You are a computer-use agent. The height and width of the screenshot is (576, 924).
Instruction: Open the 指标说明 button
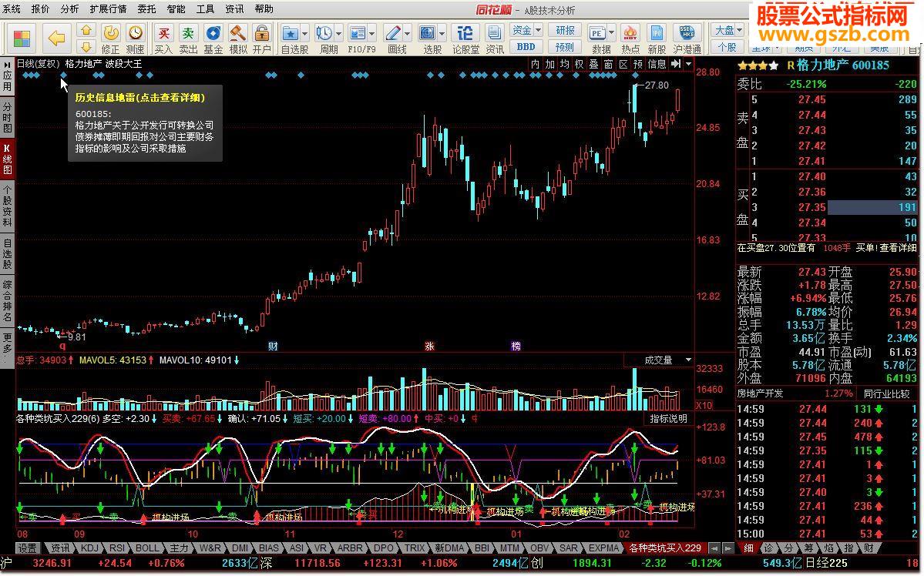[668, 419]
